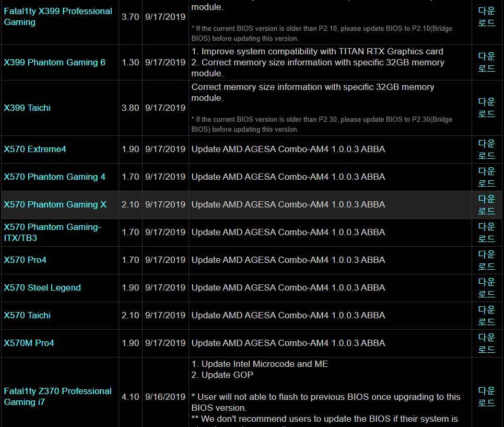Select the P2.30 Bridge BIOS note

[322, 124]
